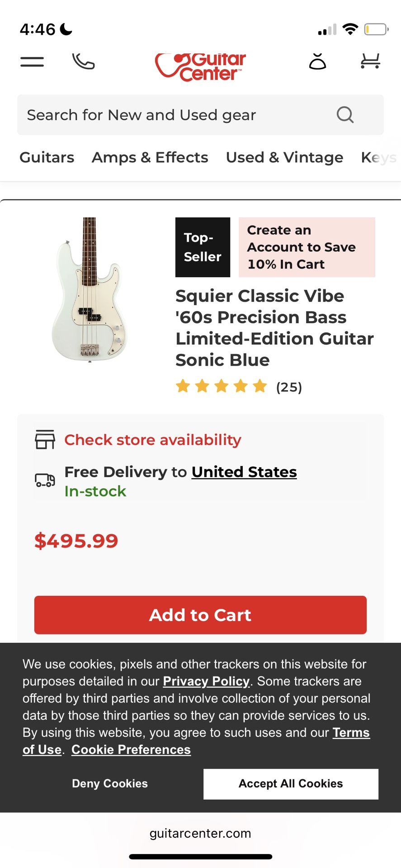Tap the search magnifier icon
Viewport: 401px width, 868px height.
345,115
